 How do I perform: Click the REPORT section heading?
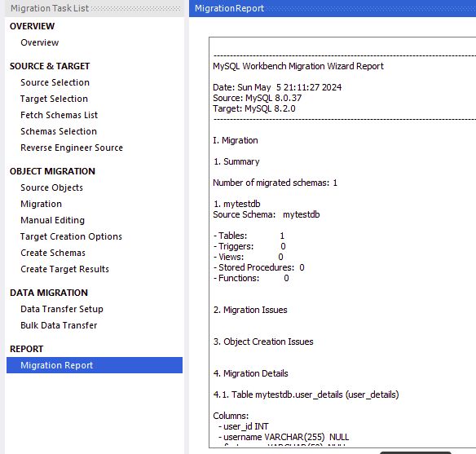[26, 349]
